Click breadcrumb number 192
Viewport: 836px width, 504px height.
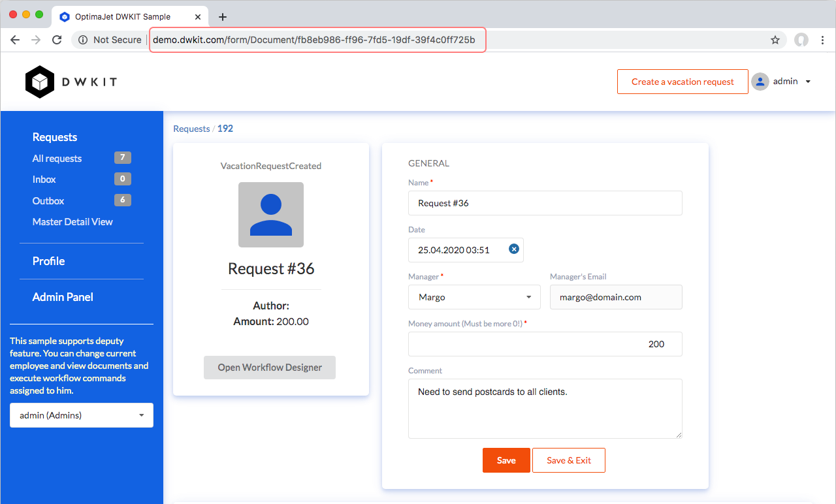(225, 129)
